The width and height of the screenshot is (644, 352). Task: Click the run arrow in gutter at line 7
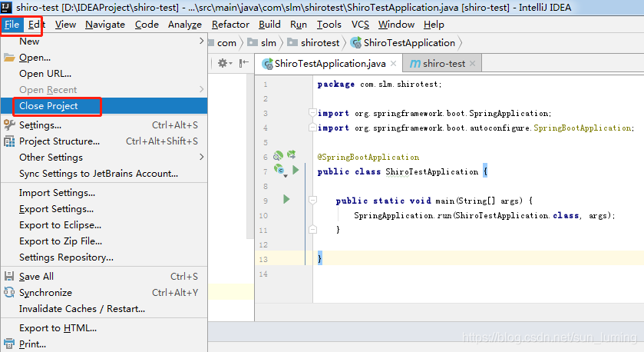(296, 169)
